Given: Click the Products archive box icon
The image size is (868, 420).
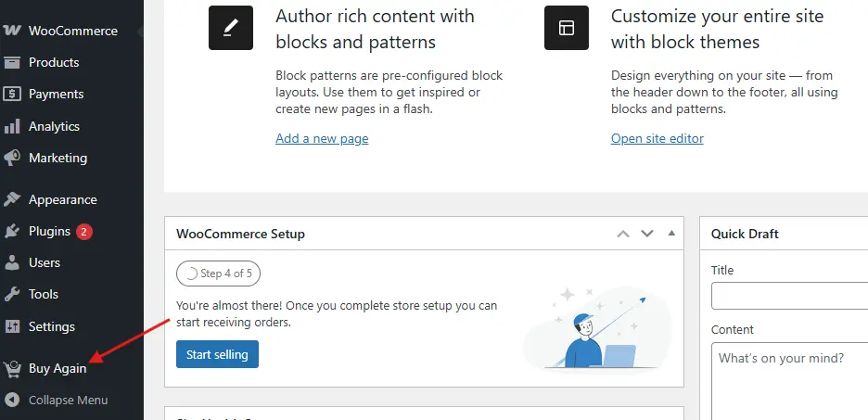Looking at the screenshot, I should [12, 62].
